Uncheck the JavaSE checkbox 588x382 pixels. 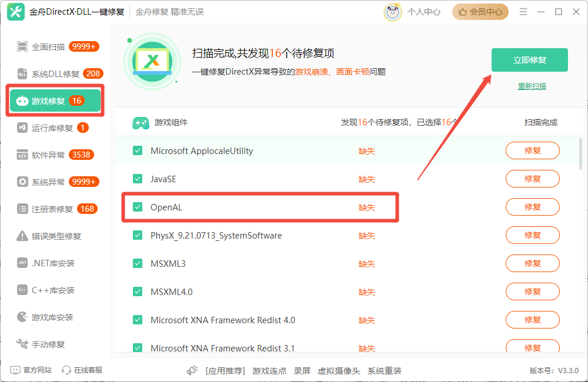coord(138,179)
